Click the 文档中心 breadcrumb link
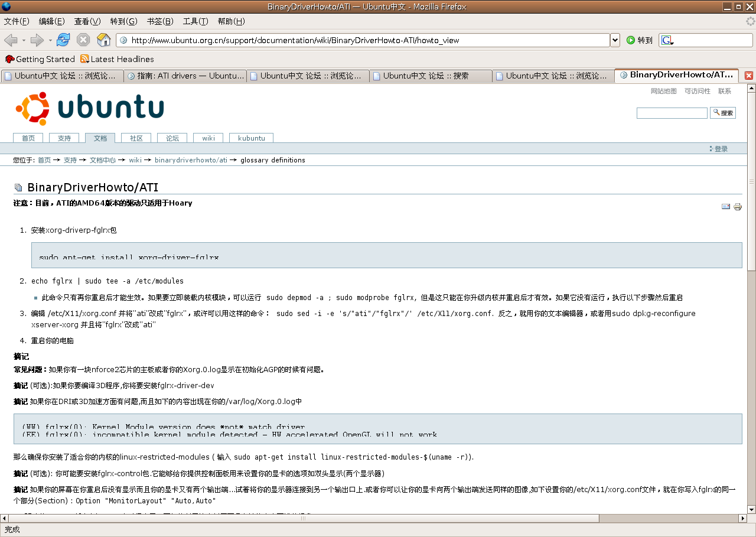Image resolution: width=756 pixels, height=537 pixels. point(103,160)
